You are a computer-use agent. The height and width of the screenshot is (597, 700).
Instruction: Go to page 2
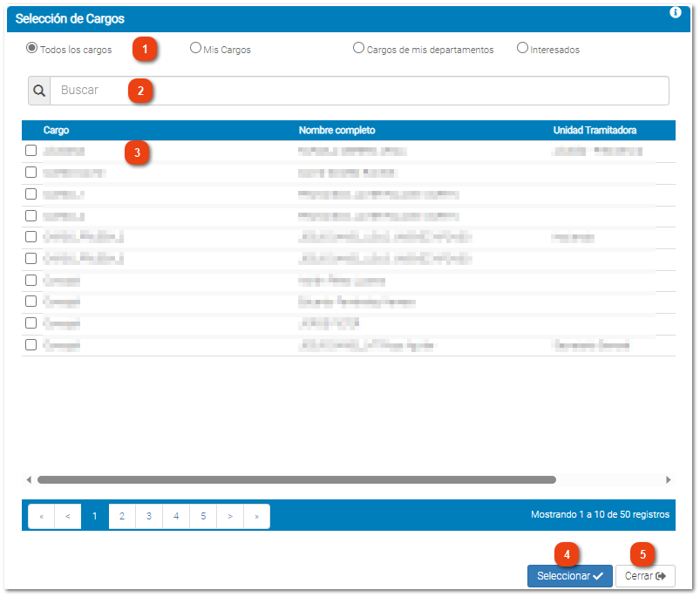tap(122, 517)
